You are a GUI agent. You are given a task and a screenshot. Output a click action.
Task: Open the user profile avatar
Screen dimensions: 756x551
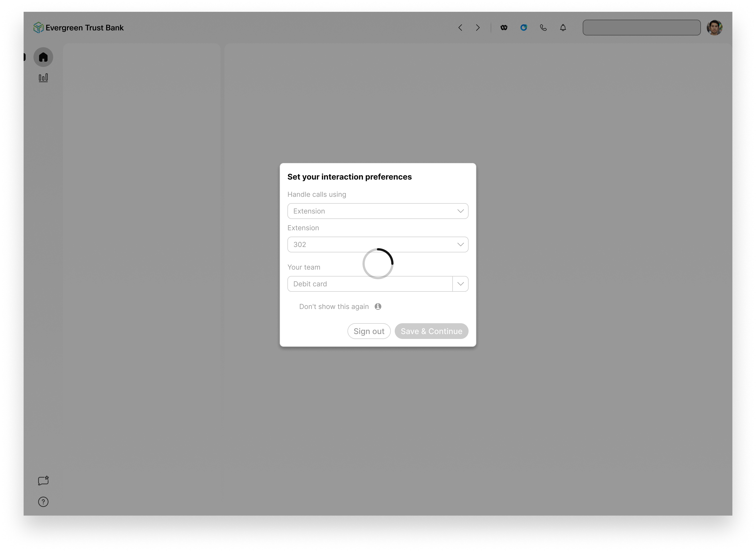point(714,28)
